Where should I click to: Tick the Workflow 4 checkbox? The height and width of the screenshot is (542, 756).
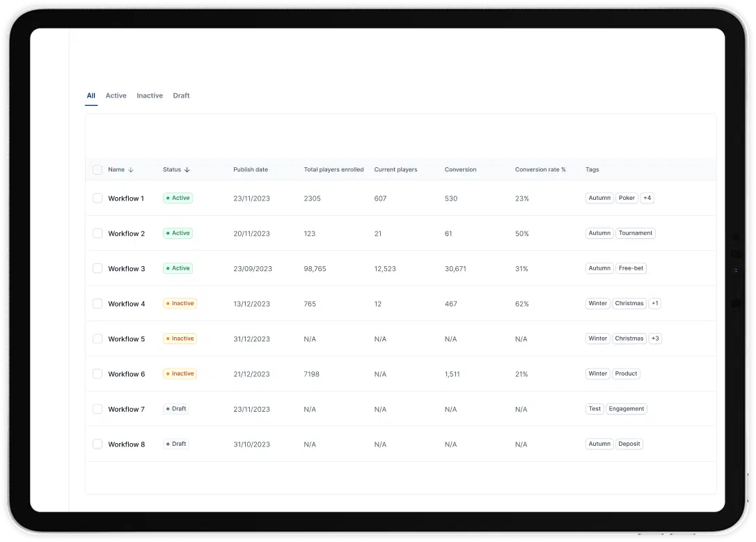pos(97,304)
